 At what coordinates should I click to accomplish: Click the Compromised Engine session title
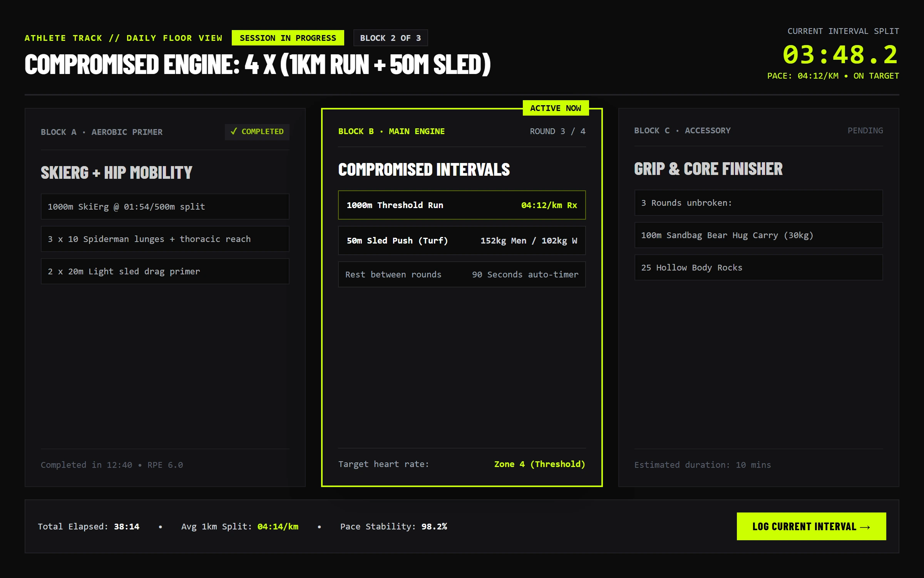click(x=258, y=64)
